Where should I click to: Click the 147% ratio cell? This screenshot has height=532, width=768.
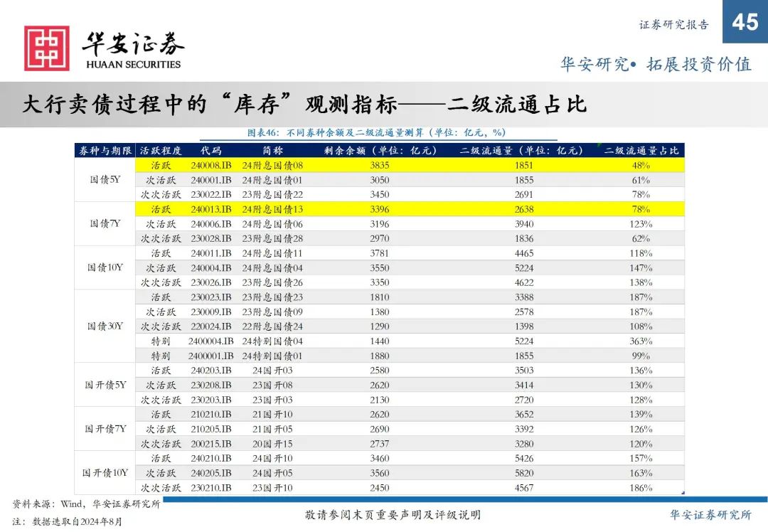(641, 268)
